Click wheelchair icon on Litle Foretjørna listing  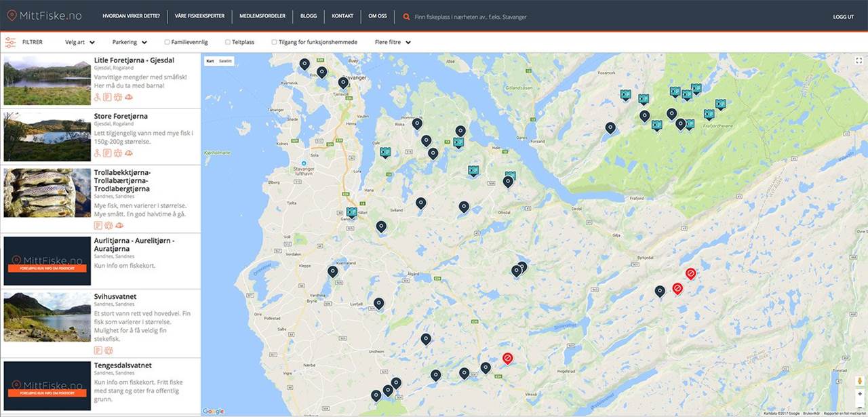click(97, 97)
